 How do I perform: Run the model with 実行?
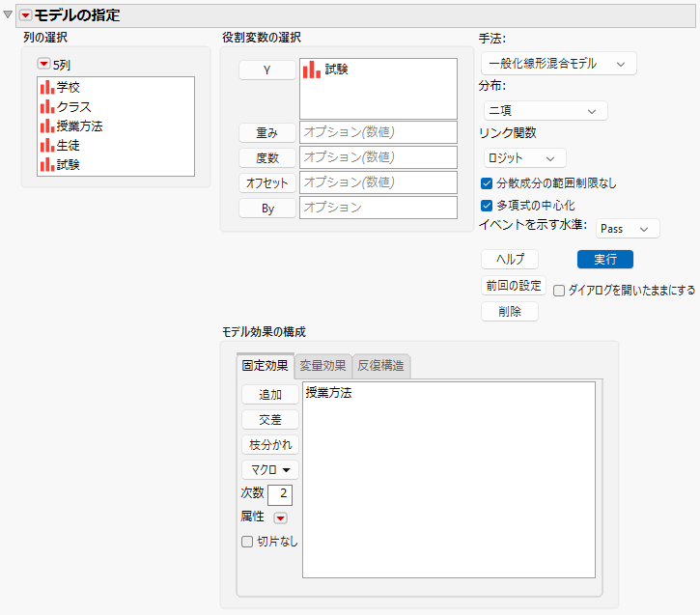[605, 260]
